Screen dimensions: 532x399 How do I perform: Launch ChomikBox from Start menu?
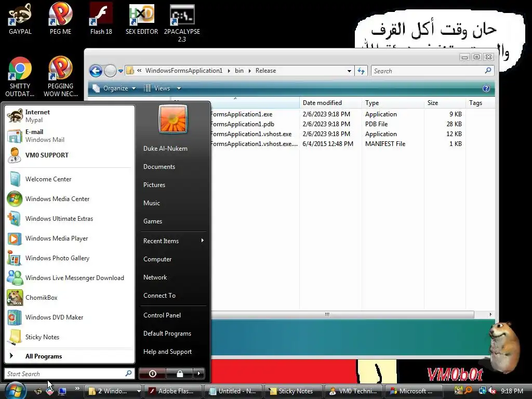point(69,298)
